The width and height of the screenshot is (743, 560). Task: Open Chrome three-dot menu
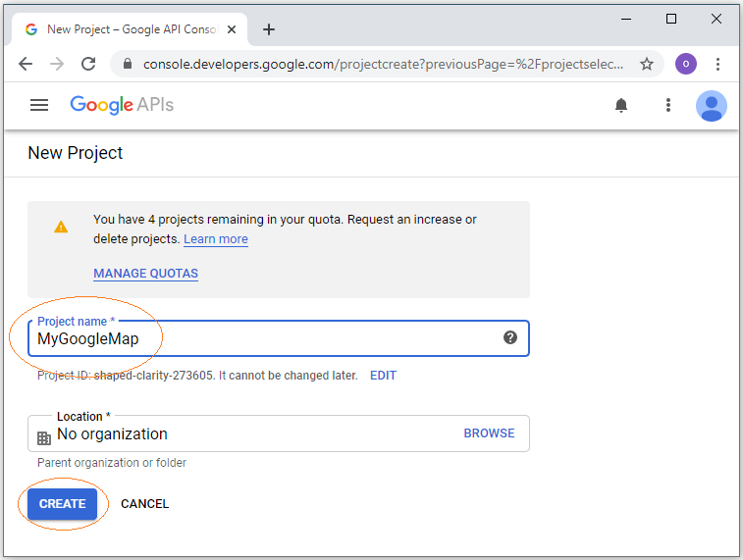(717, 64)
